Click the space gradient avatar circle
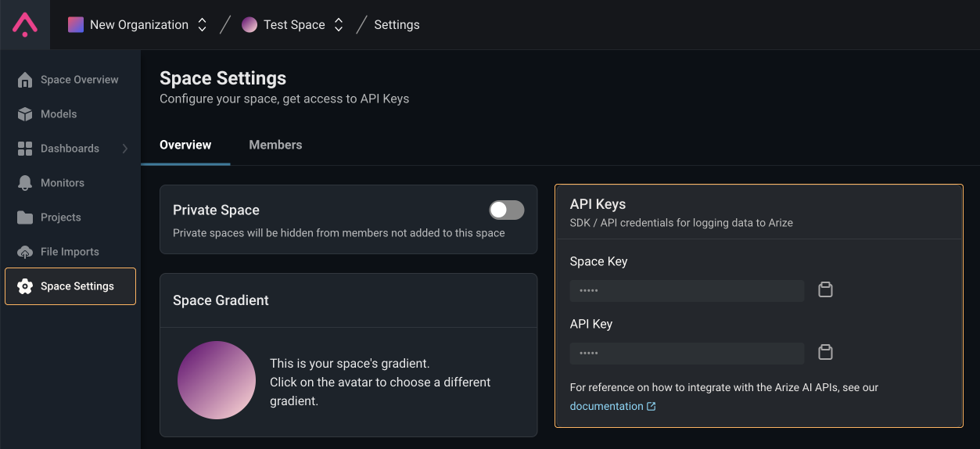This screenshot has width=980, height=449. 217,380
